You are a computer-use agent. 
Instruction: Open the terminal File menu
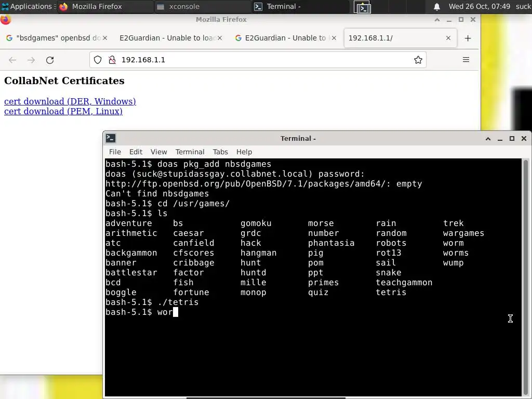tap(115, 152)
